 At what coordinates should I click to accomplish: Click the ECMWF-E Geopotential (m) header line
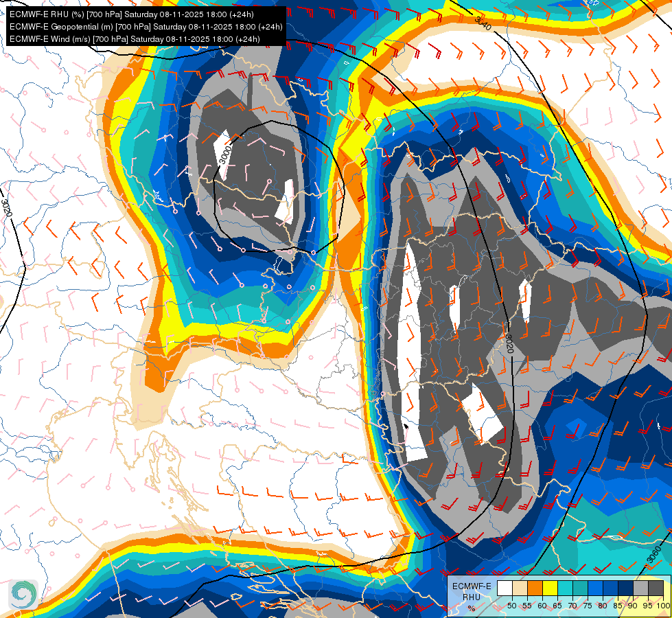pos(146,27)
